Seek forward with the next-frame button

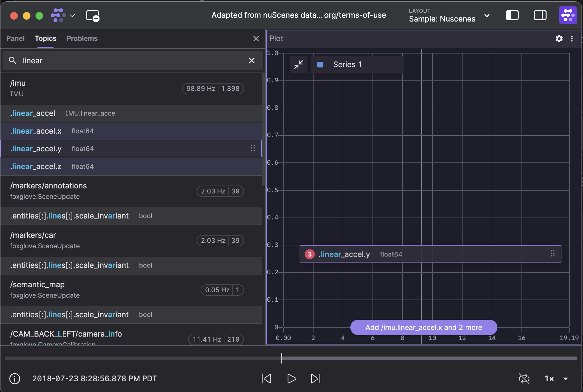point(315,379)
